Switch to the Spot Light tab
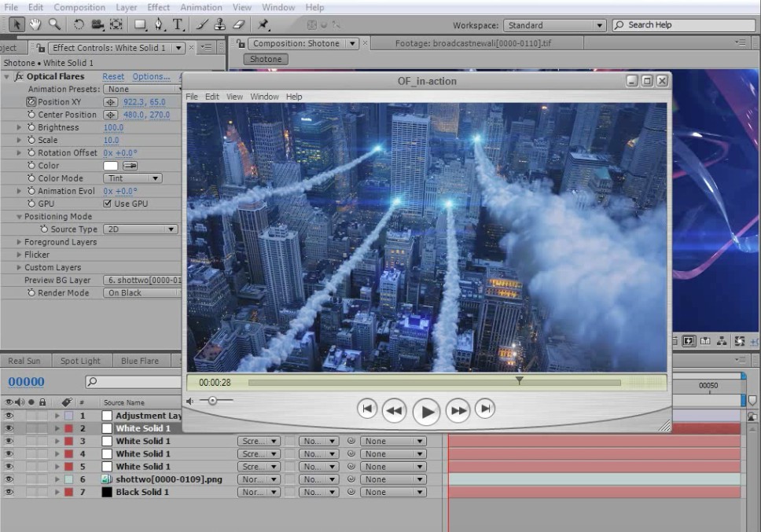 coord(80,361)
